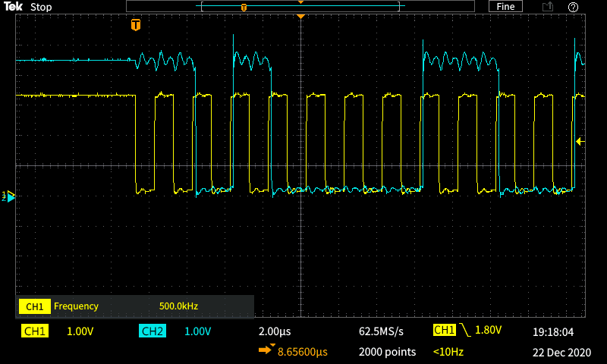Click the channel 1 ground reference marker
Screen dimensions: 607x364
(10, 196)
